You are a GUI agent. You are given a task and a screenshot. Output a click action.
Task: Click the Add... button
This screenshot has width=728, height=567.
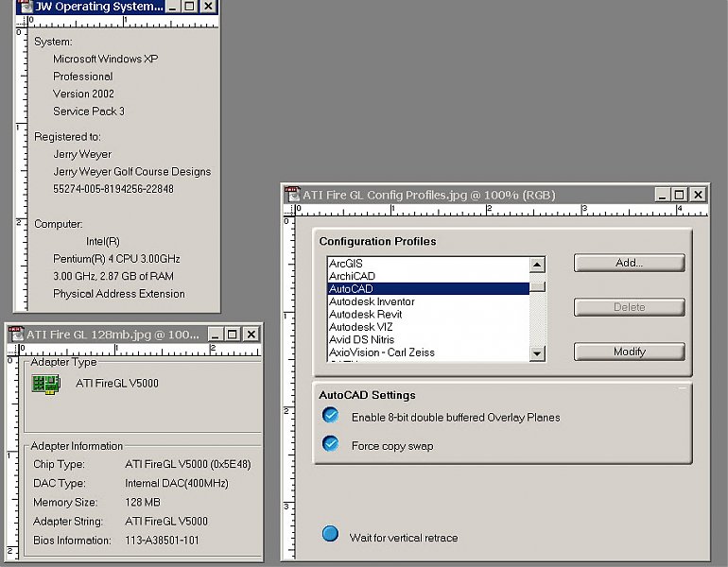(629, 263)
